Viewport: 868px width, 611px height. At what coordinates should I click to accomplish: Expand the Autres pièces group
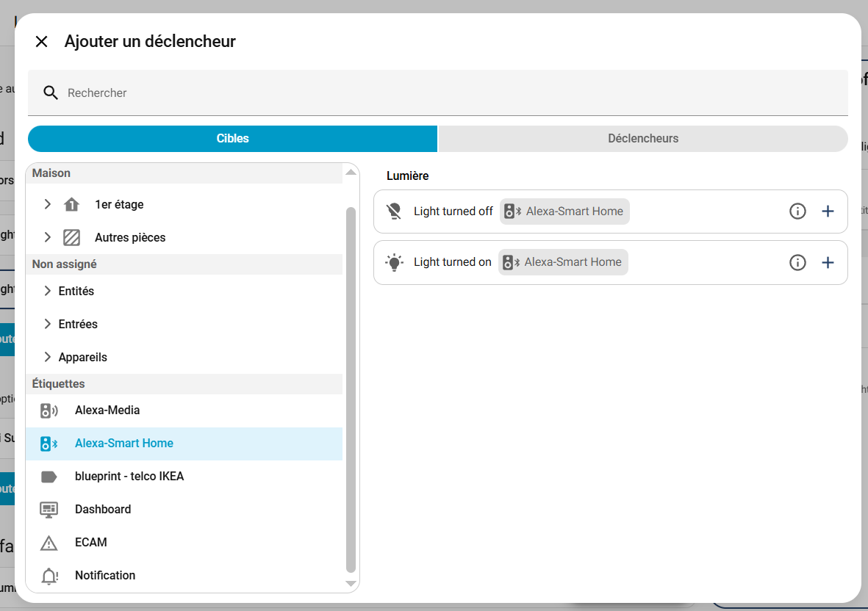pyautogui.click(x=48, y=237)
